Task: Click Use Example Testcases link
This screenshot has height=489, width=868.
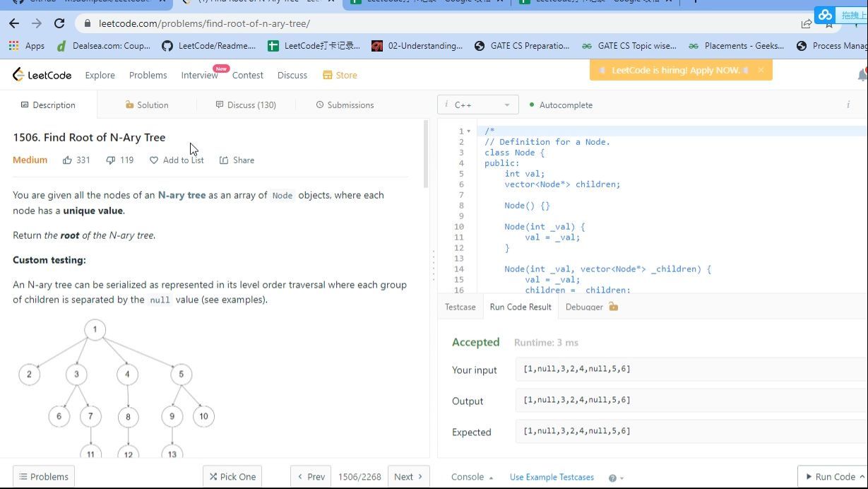Action: (x=552, y=477)
